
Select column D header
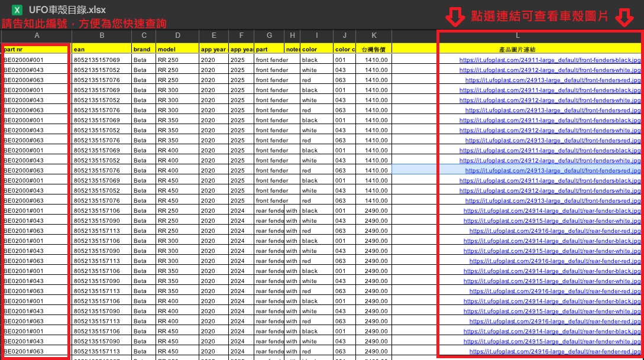coord(177,35)
